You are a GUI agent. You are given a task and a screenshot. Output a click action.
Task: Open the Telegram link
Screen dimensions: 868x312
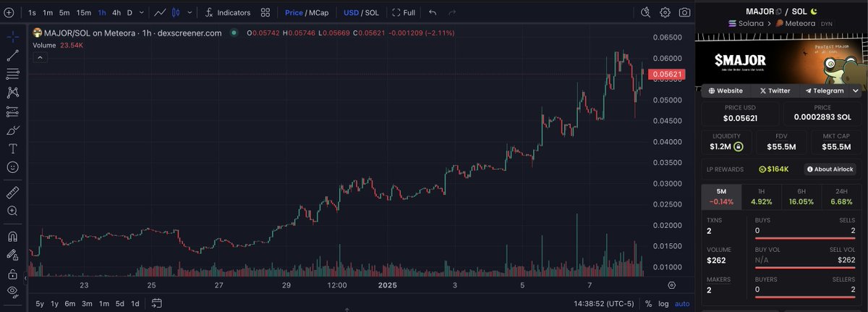824,90
